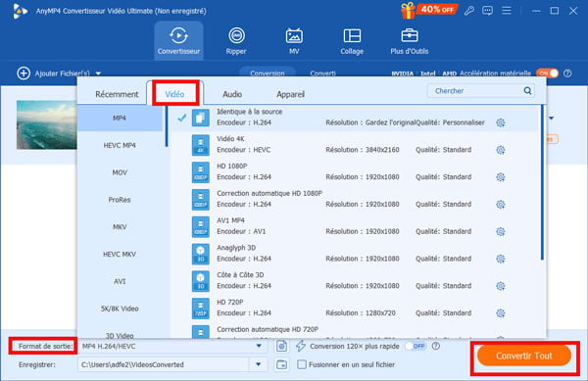Select MKV format
Viewport: 588px width, 381px height.
click(x=120, y=227)
